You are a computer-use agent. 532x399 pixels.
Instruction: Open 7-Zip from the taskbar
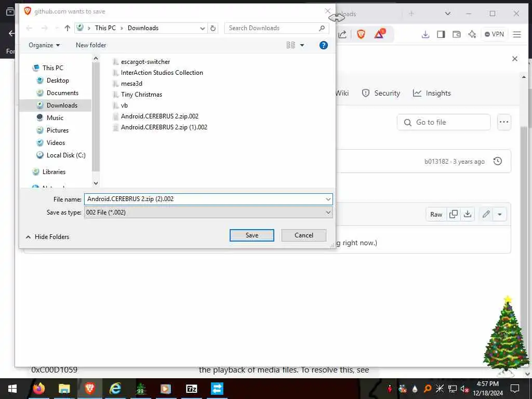(191, 389)
